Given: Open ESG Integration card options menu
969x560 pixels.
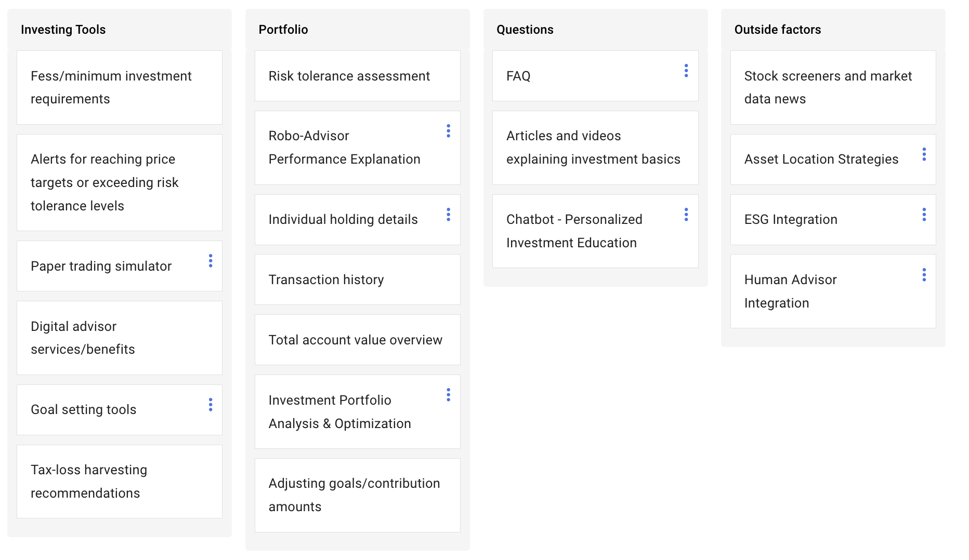Looking at the screenshot, I should point(924,215).
